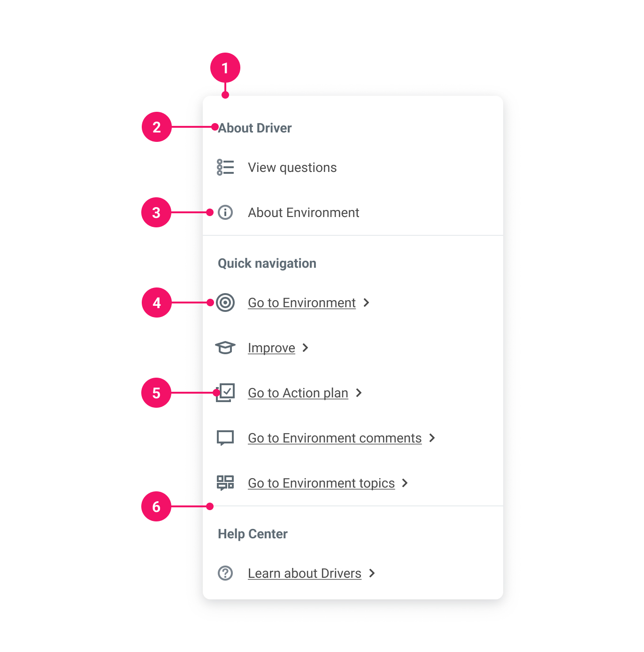Image resolution: width=644 pixels, height=652 pixels.
Task: Click the chevron after Environment comments
Action: point(432,438)
